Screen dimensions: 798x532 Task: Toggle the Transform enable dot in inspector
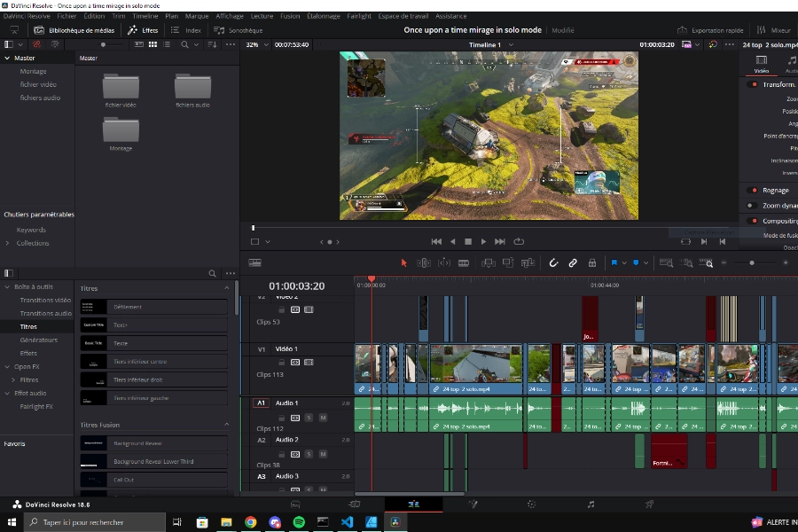755,84
